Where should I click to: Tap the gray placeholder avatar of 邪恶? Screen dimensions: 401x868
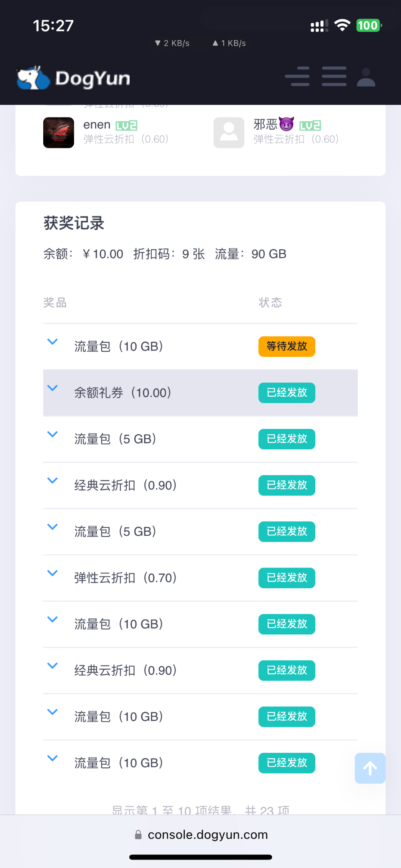(229, 133)
